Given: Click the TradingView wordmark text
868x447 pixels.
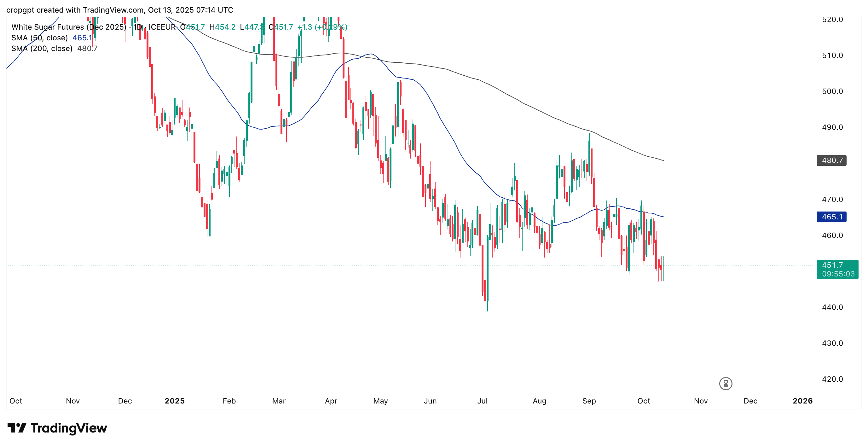Looking at the screenshot, I should (x=69, y=428).
